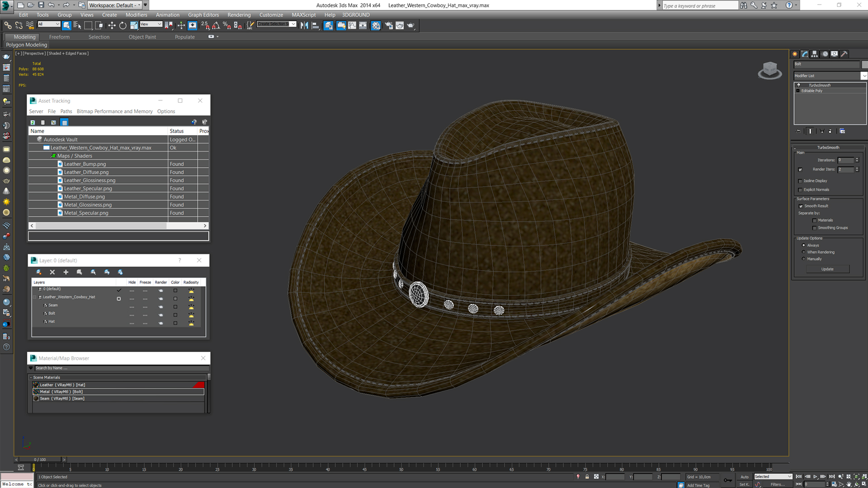Screen dimensions: 868x488
Task: Click the Render Production teapot icon
Action: coord(411,25)
